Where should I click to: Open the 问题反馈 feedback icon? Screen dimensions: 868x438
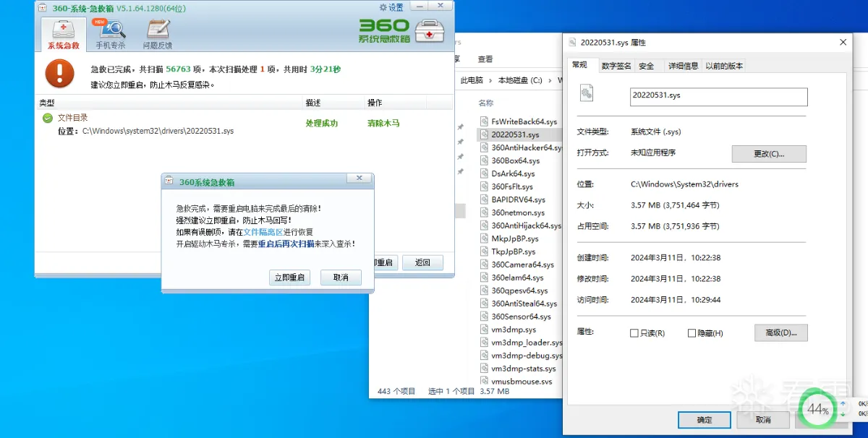point(157,34)
